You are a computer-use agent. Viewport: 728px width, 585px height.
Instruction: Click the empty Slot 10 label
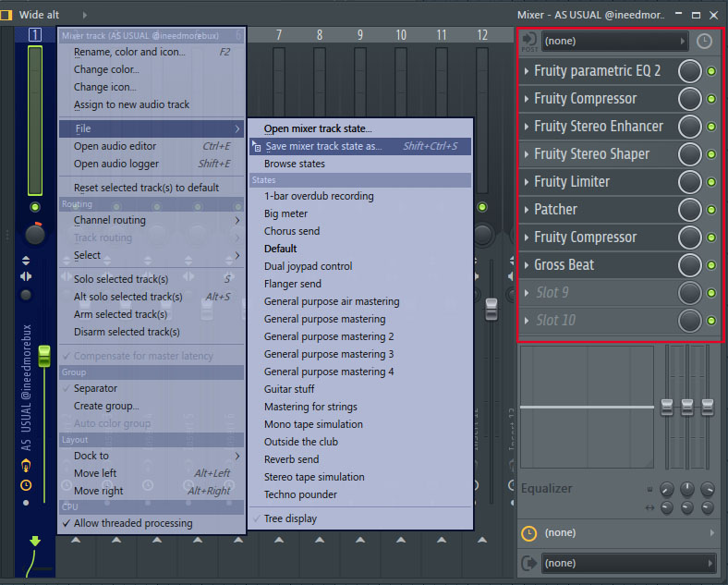(x=555, y=321)
